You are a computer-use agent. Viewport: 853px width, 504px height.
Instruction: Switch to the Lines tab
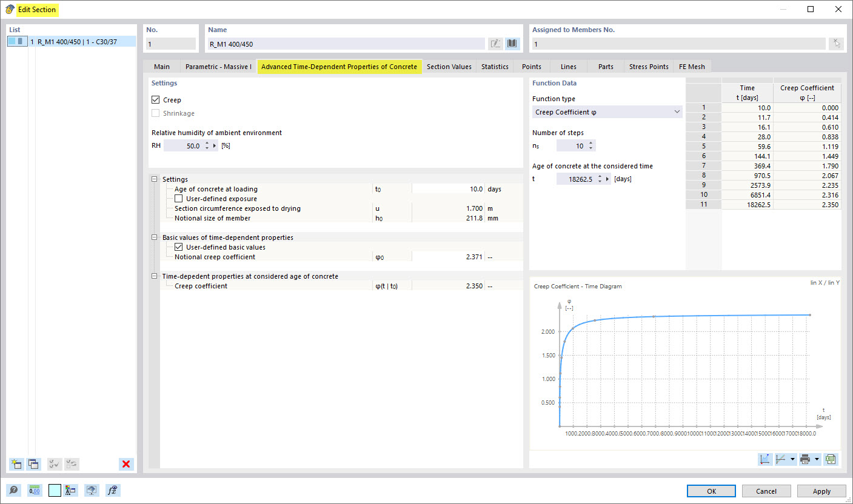click(569, 67)
